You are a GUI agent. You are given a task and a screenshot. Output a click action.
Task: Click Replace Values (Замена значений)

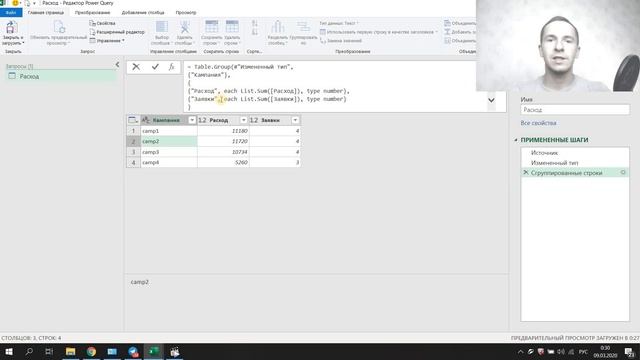coord(341,40)
